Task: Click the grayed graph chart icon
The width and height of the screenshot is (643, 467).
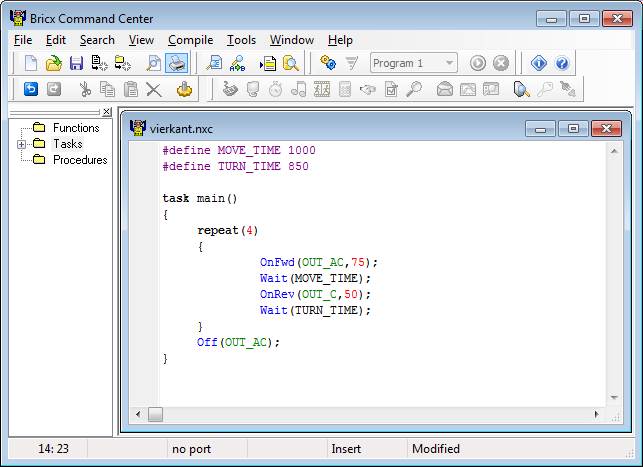Action: 468,89
